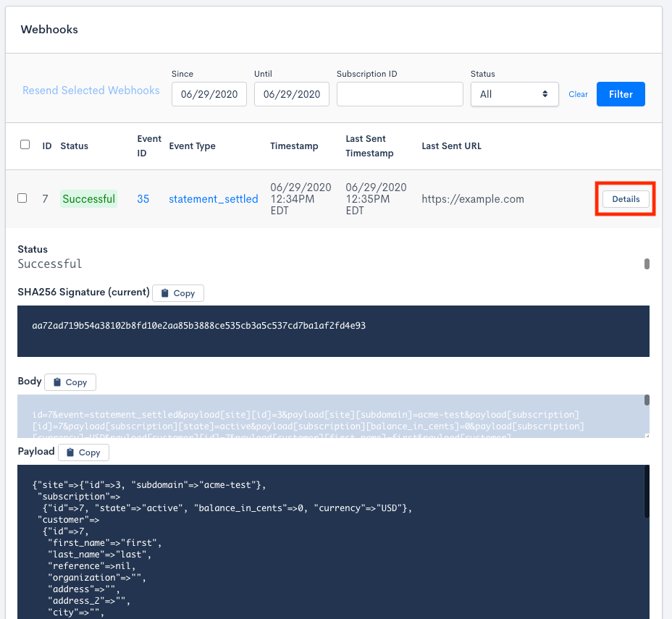Open the Status dropdown set to All
672x619 pixels.
514,94
